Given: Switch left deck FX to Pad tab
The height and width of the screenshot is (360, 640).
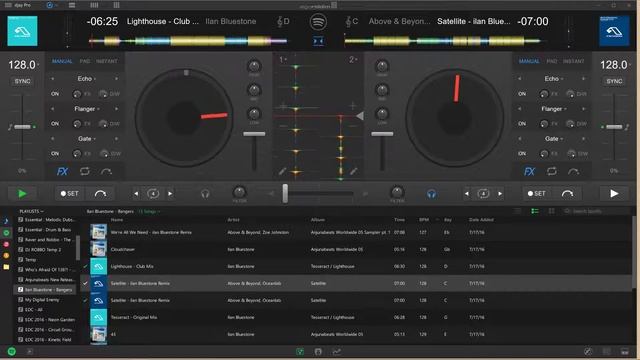Looking at the screenshot, I should (x=84, y=61).
